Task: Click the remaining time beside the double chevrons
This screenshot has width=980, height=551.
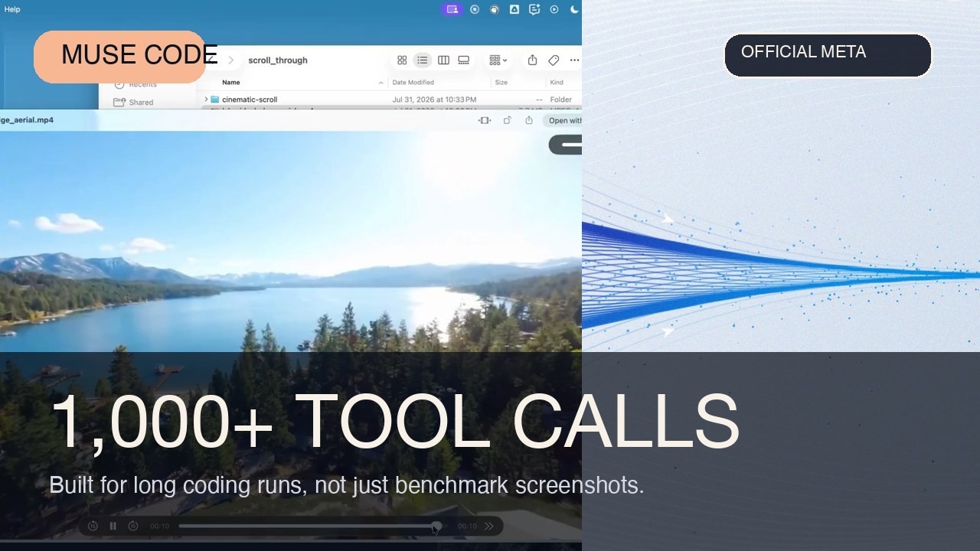Action: (467, 527)
